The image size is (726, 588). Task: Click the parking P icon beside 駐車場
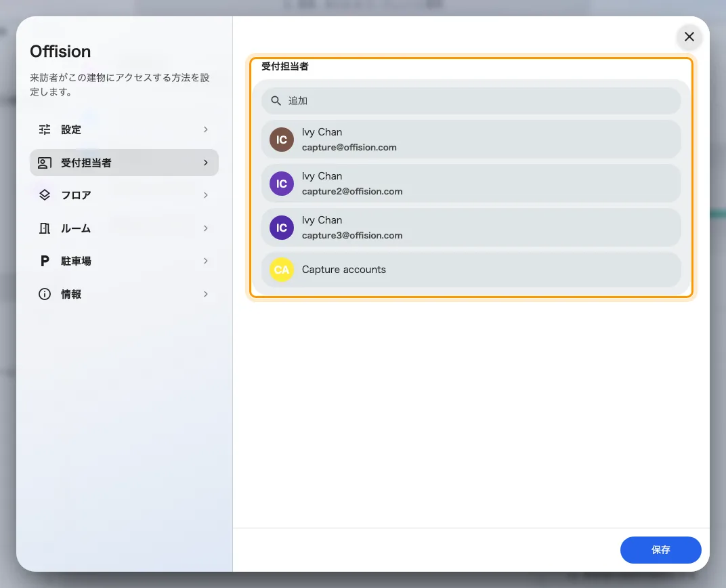click(45, 261)
